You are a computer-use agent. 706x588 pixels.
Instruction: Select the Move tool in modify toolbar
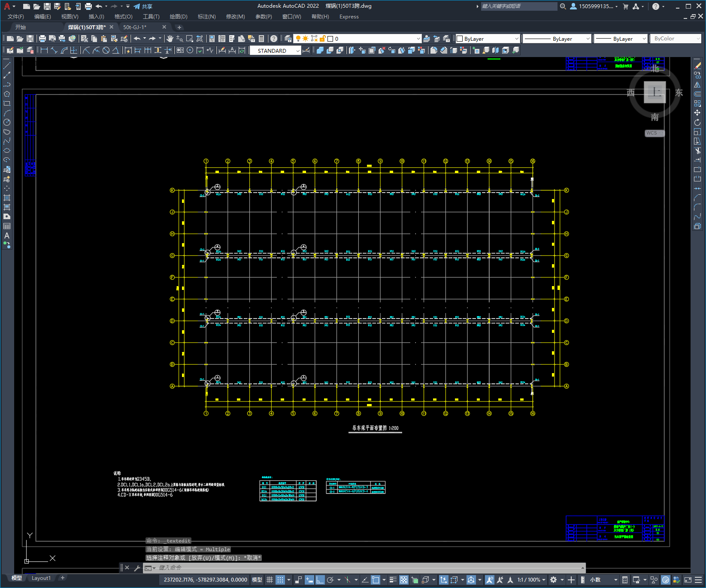[697, 113]
